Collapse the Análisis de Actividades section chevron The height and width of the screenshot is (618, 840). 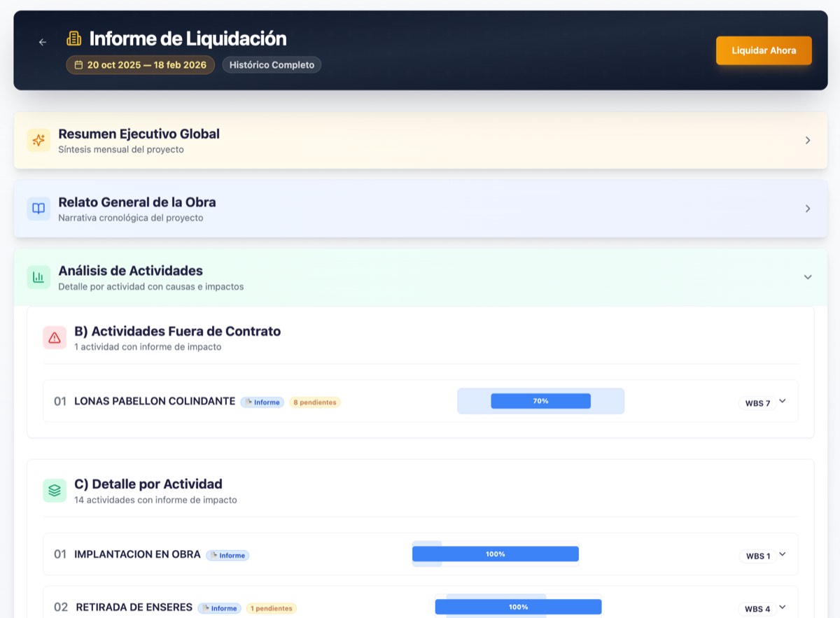click(808, 277)
